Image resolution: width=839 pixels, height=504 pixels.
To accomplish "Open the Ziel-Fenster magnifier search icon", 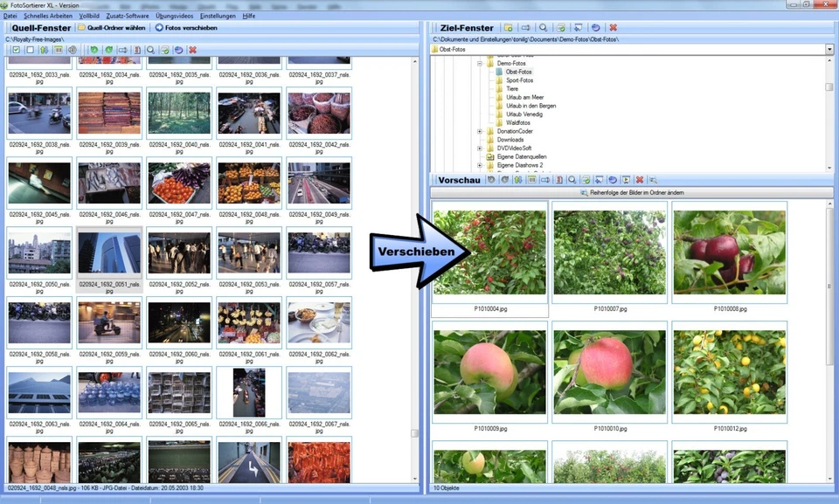I will tap(543, 27).
